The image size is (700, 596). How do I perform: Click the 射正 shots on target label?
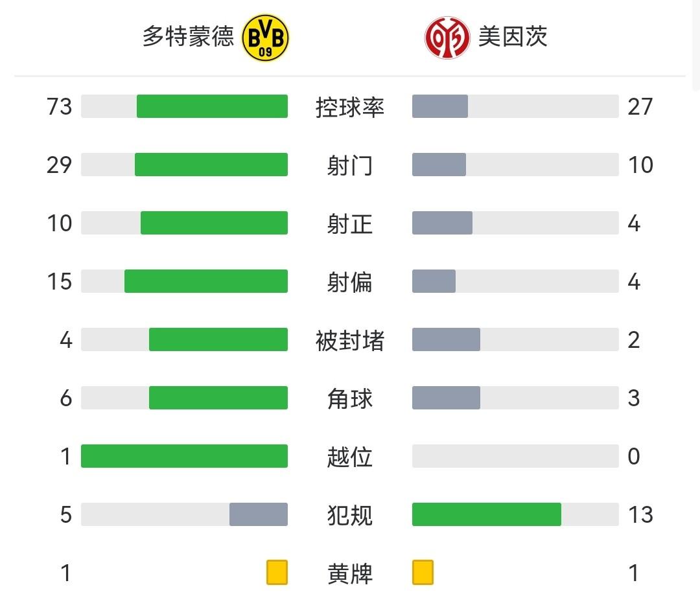(x=350, y=223)
